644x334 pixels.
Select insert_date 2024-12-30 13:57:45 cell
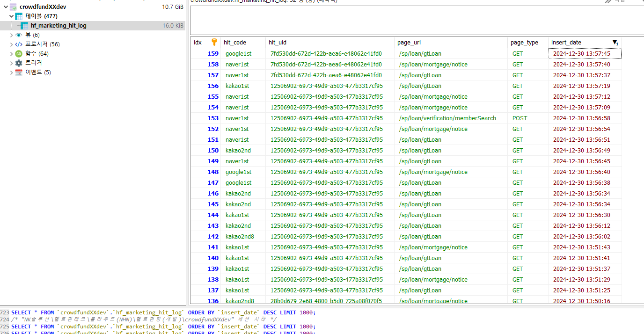pos(585,54)
